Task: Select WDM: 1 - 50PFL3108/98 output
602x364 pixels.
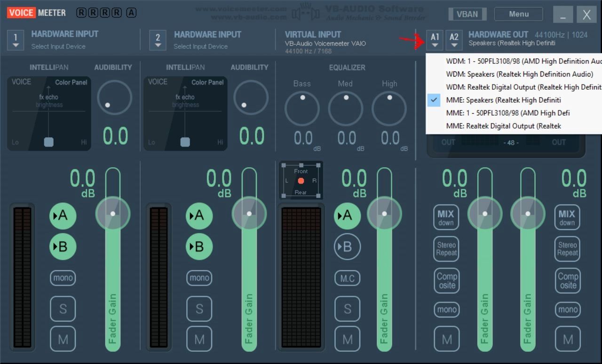Action: click(514, 61)
